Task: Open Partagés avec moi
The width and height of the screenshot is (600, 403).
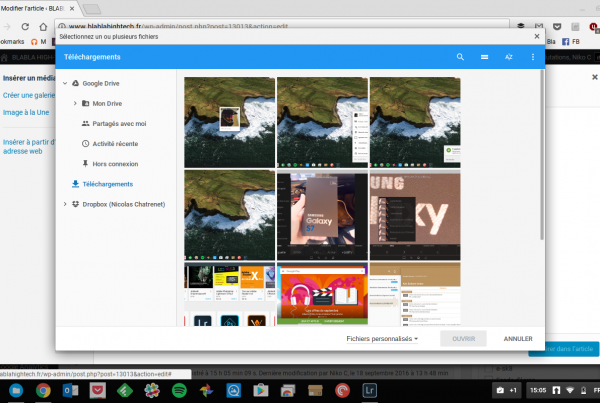Action: point(119,124)
